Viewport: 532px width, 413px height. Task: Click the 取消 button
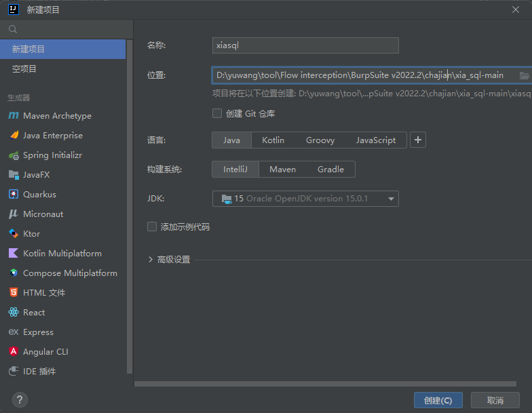pos(495,400)
